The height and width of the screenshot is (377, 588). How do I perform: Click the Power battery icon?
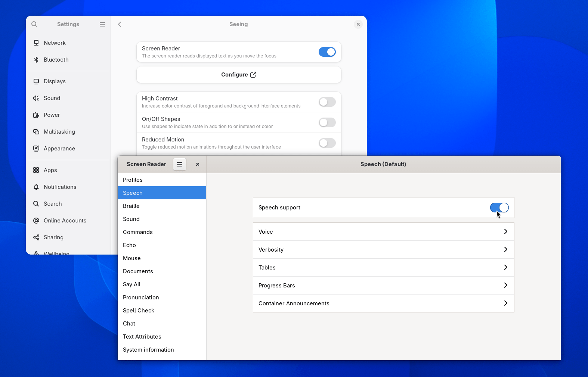point(36,115)
